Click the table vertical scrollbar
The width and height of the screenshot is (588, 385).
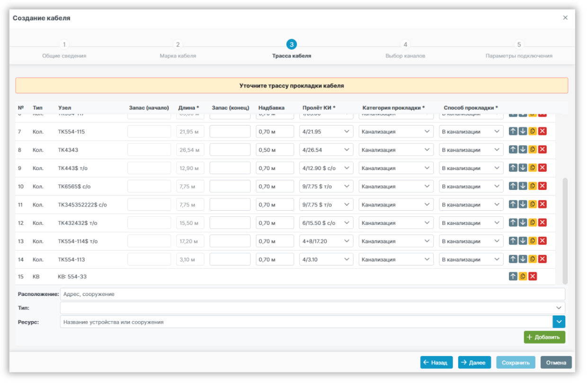(x=565, y=231)
